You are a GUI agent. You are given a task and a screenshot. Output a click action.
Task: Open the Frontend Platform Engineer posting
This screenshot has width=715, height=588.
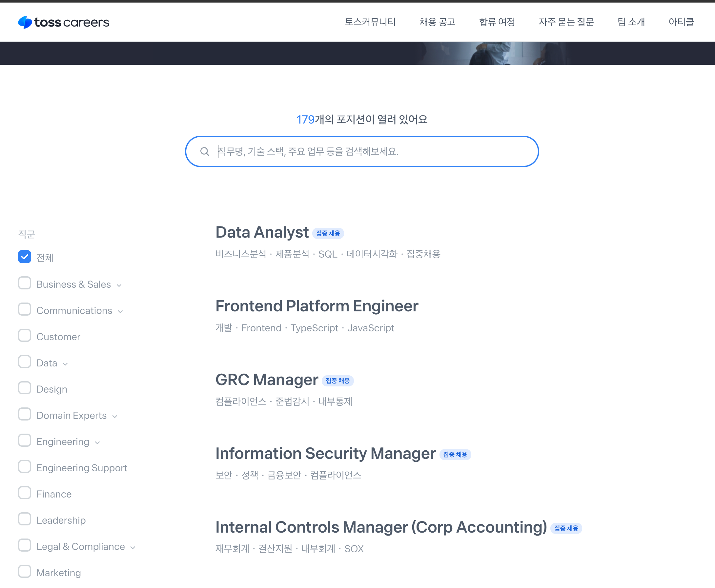click(317, 306)
